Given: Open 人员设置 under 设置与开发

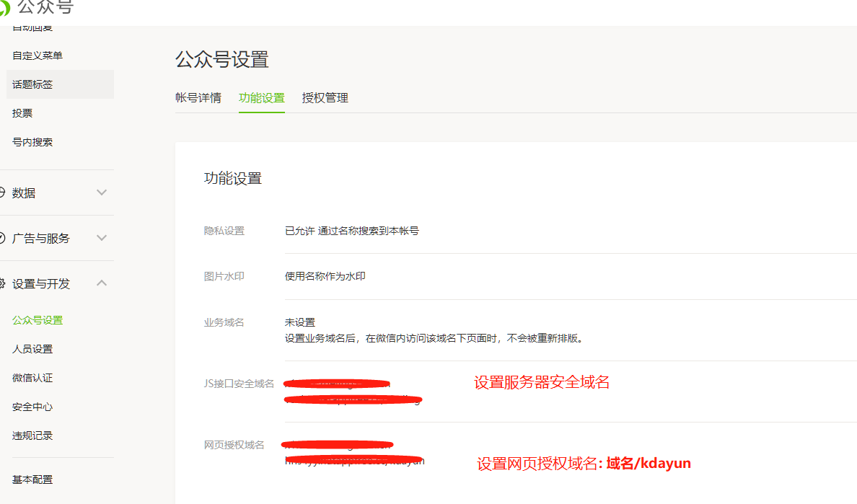Looking at the screenshot, I should pos(32,349).
